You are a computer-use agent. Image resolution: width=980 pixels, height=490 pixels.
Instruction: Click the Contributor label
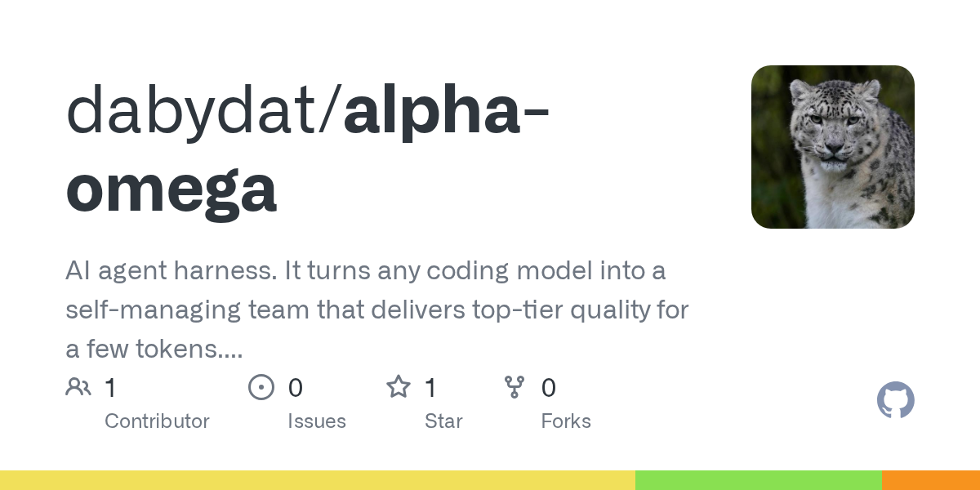click(x=157, y=421)
